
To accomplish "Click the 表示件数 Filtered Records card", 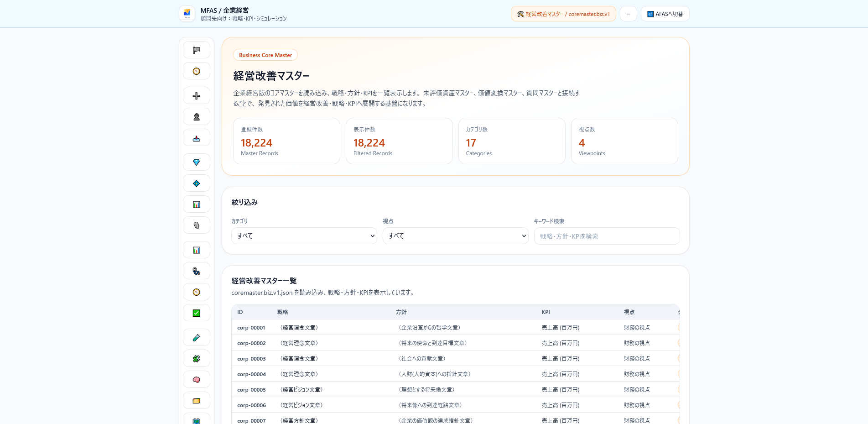I will (399, 141).
